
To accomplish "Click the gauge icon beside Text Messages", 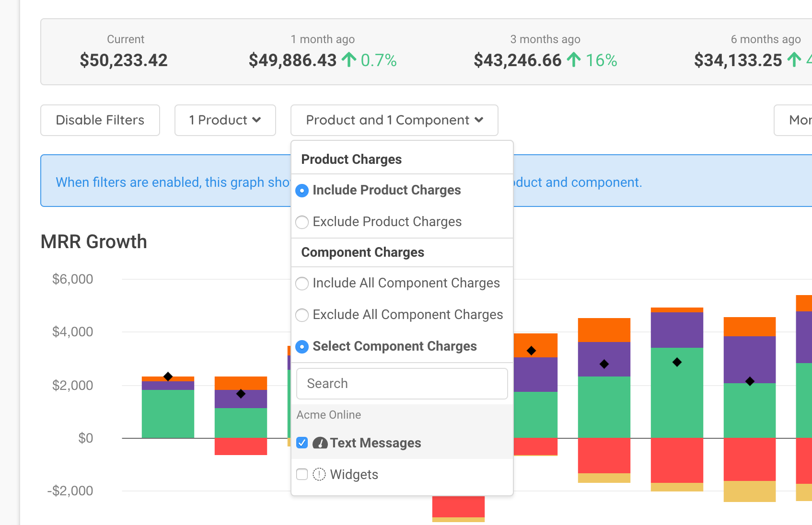I will (x=320, y=443).
